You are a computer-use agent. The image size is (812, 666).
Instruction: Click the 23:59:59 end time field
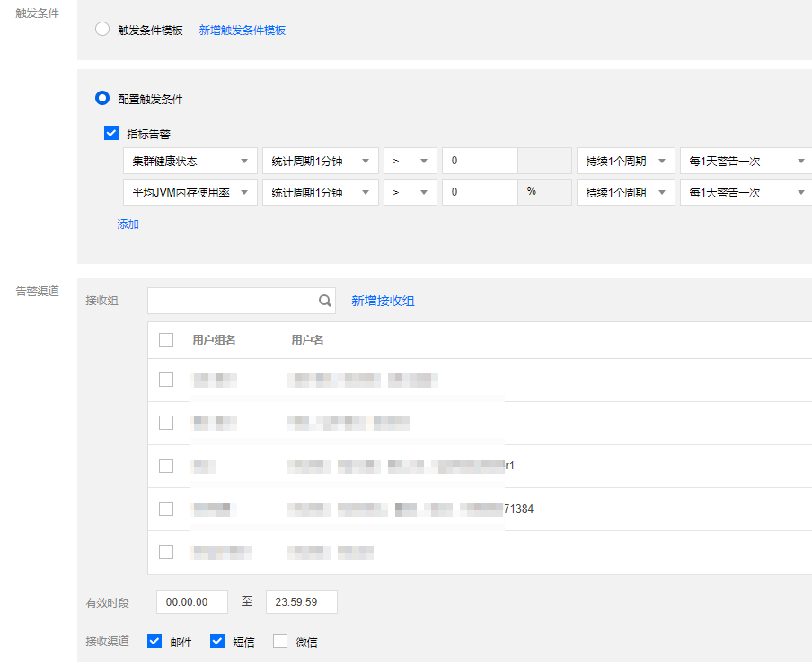click(302, 602)
